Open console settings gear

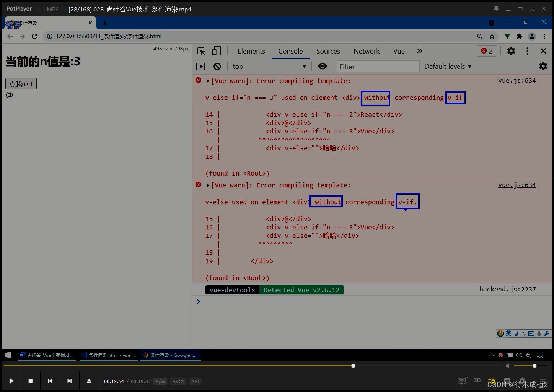[543, 67]
